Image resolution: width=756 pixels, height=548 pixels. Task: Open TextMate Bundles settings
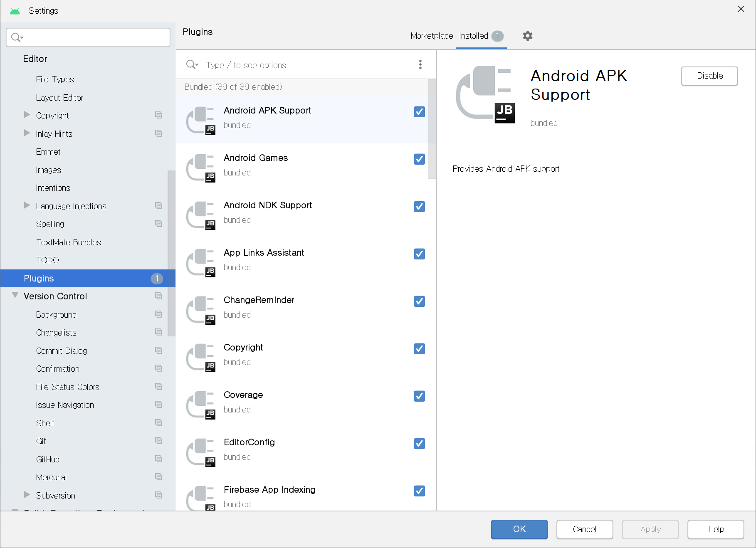pos(69,242)
